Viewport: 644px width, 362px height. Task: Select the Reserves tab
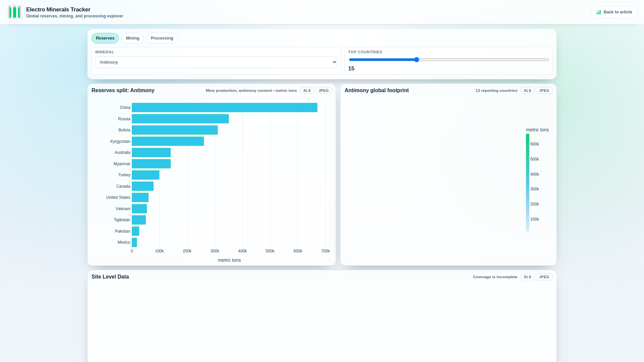(105, 38)
